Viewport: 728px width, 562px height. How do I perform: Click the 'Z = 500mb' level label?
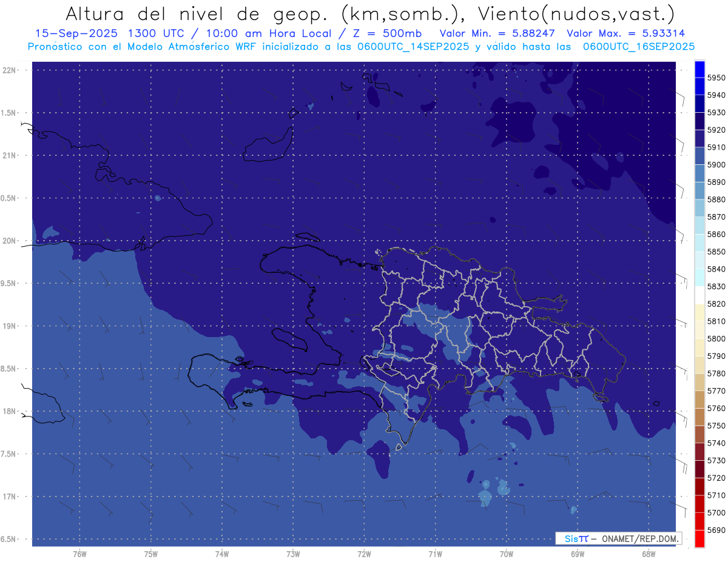pyautogui.click(x=385, y=34)
